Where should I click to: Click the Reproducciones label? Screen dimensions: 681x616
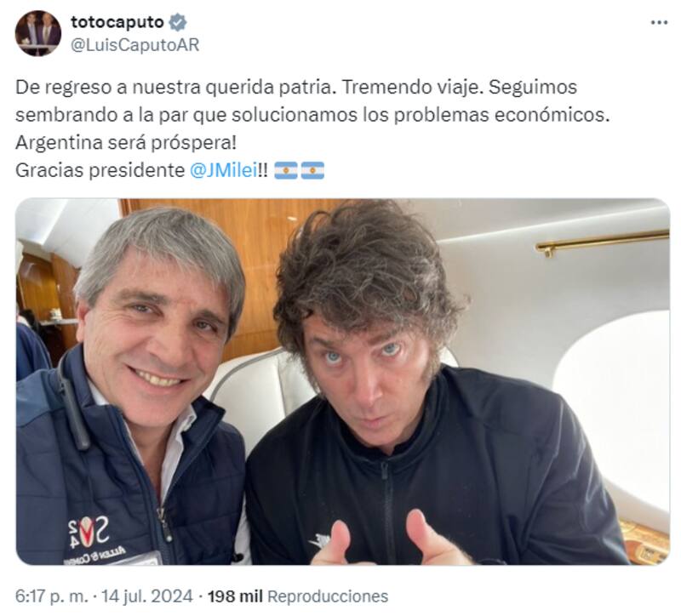coord(328,596)
